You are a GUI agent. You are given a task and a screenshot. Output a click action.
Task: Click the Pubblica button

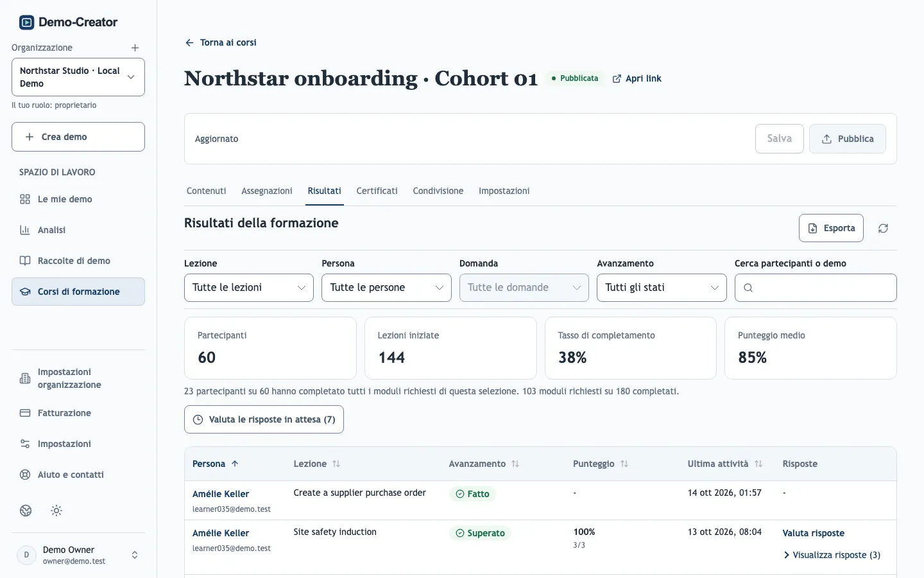[x=848, y=139]
